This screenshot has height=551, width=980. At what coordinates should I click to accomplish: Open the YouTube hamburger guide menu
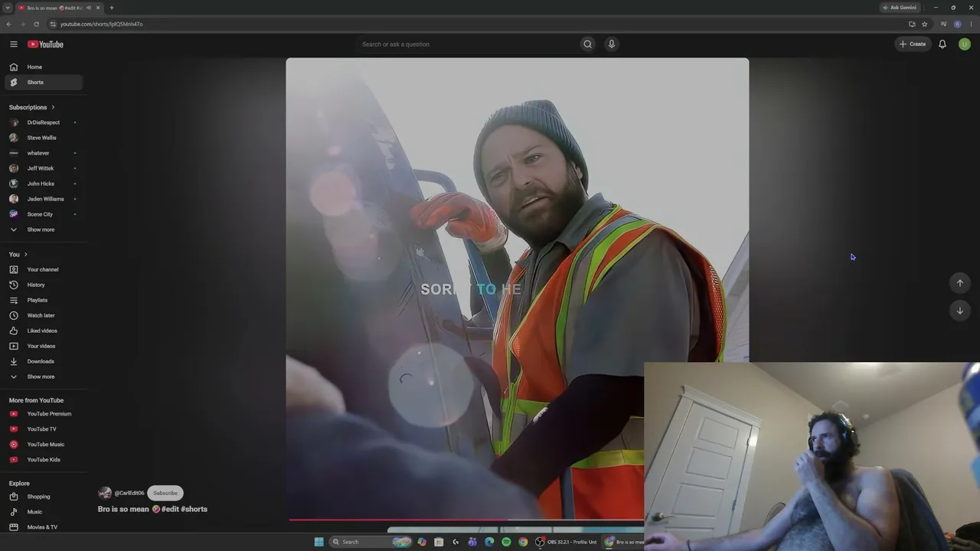click(13, 44)
